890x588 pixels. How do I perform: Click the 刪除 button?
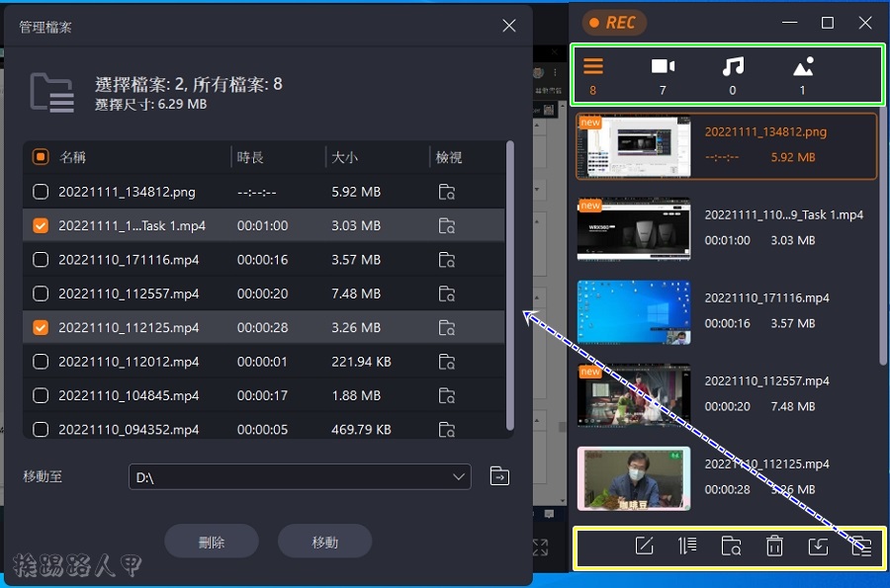212,542
